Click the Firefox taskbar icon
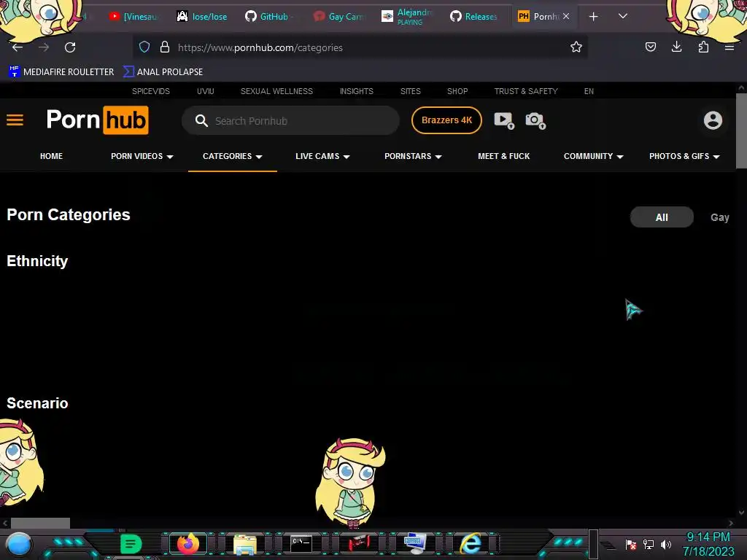 (x=187, y=544)
